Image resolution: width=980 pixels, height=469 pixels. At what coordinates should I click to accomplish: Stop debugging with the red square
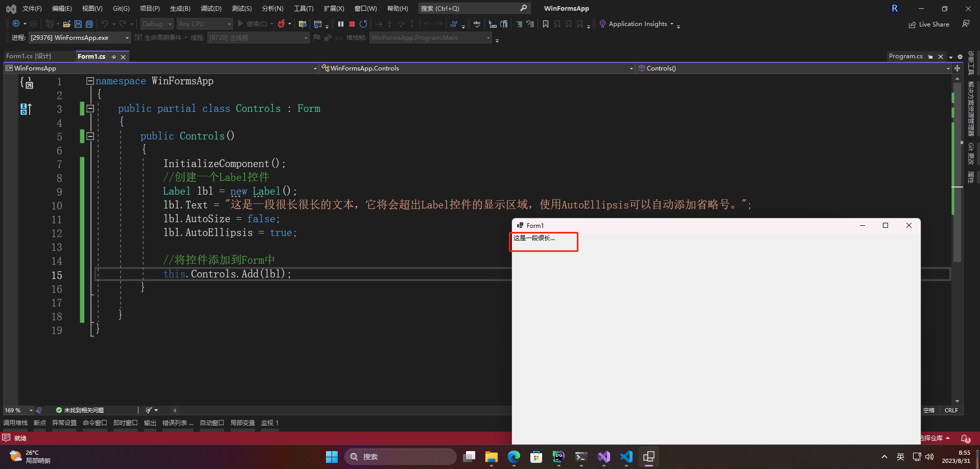352,24
